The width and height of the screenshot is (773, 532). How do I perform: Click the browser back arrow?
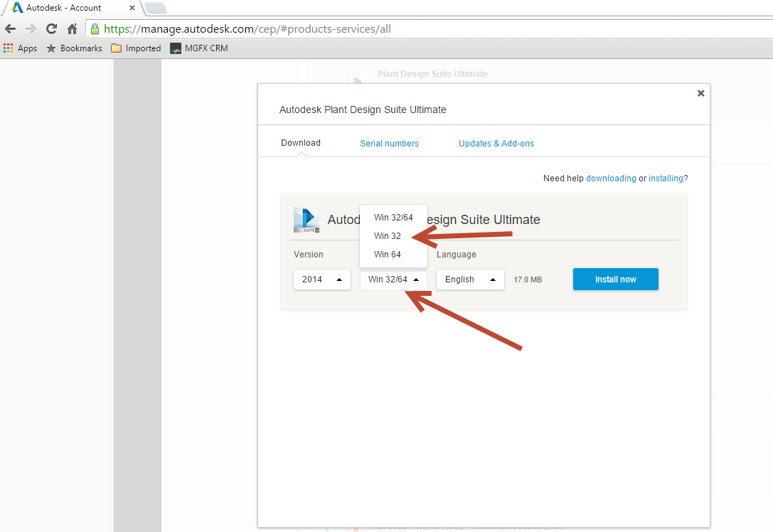[x=11, y=29]
